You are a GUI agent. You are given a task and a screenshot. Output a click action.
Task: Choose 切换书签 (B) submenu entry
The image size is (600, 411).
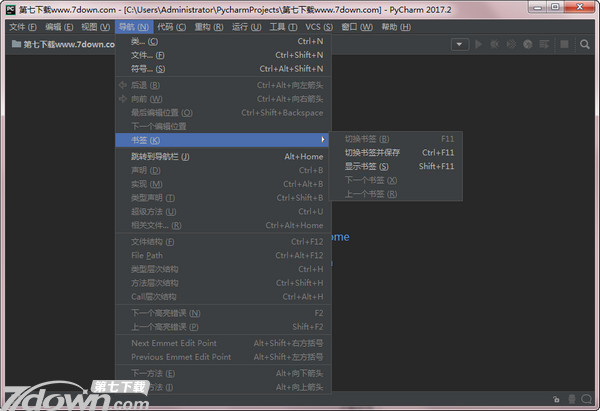tap(396, 139)
